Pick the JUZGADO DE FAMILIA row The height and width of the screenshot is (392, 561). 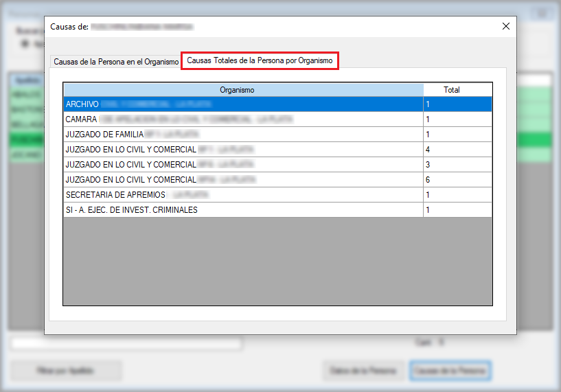pos(243,135)
